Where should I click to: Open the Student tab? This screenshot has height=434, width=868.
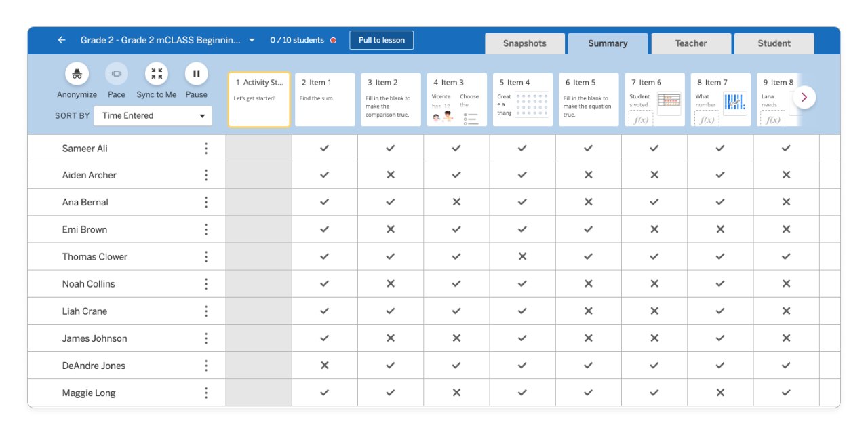(774, 43)
